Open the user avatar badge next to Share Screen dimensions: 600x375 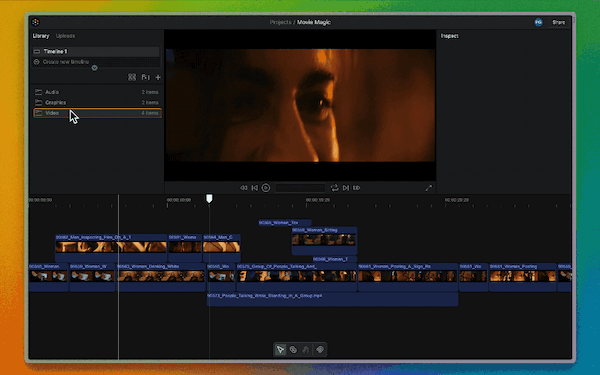coord(538,22)
